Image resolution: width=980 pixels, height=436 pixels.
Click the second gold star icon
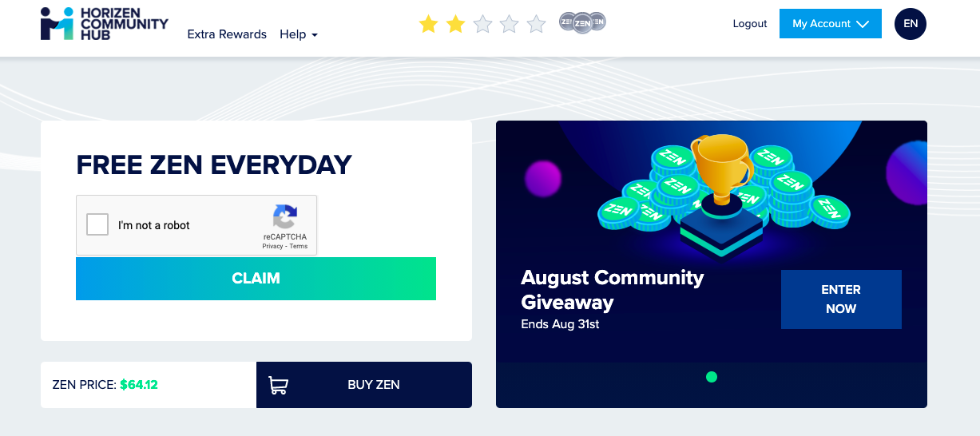tap(455, 24)
